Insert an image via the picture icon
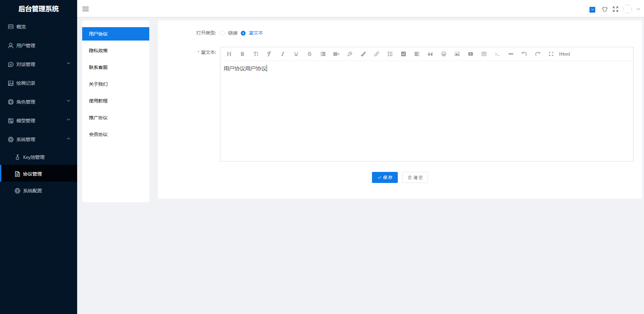This screenshot has height=314, width=644. pyautogui.click(x=457, y=54)
